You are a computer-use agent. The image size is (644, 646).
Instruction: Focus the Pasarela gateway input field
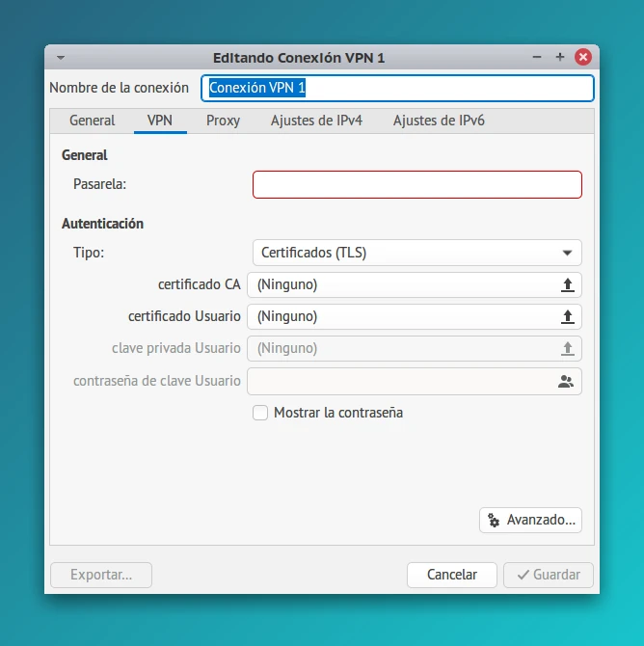(x=417, y=184)
